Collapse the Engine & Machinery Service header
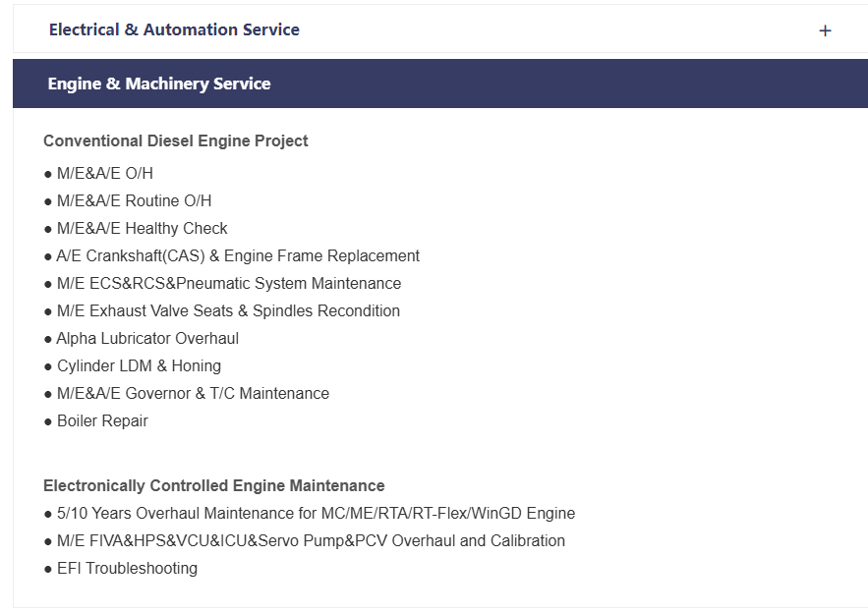This screenshot has width=868, height=613. pos(159,84)
